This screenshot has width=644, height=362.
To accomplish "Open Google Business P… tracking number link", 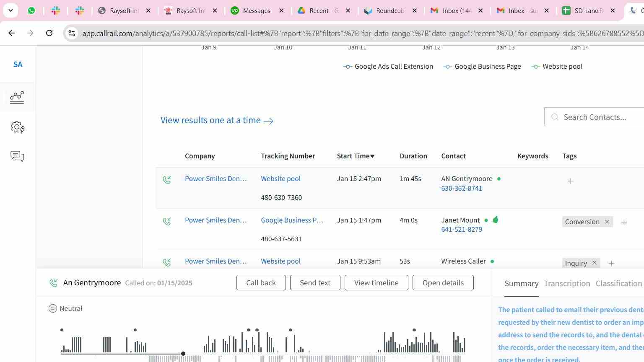I will tap(292, 220).
